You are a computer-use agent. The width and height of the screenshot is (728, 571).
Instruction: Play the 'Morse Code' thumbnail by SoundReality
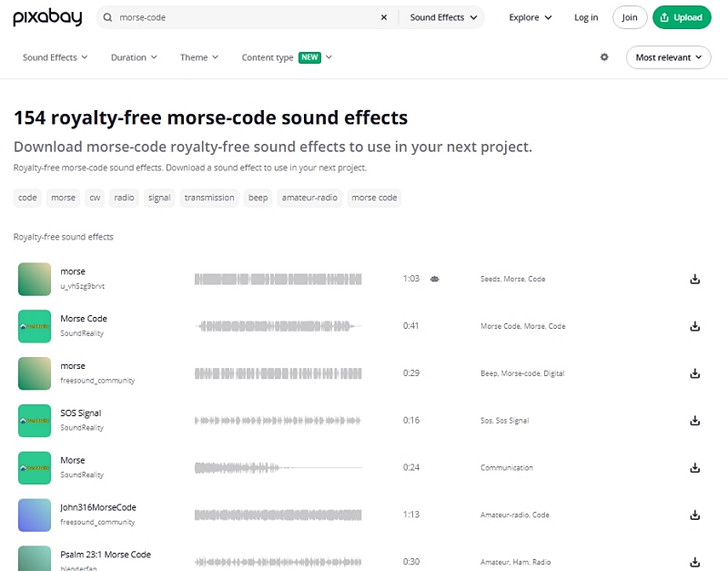[x=35, y=326]
